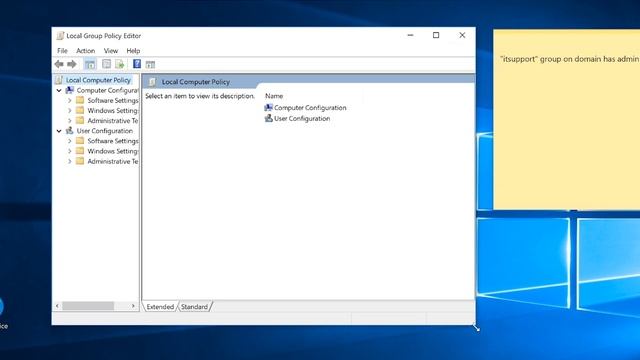Click the blue Help toolbar icon
Viewport: 640px width, 360px height.
pos(137,64)
